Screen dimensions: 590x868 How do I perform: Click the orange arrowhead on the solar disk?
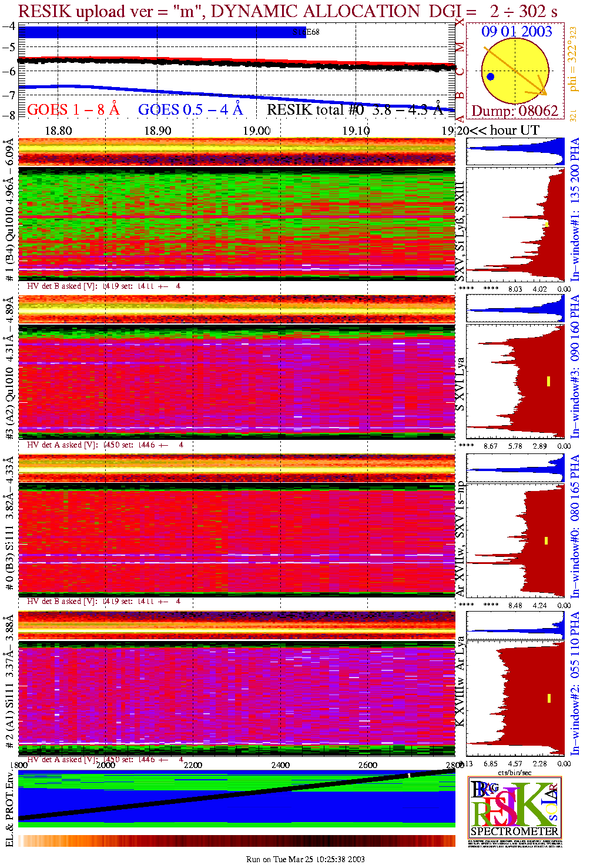coord(541,91)
